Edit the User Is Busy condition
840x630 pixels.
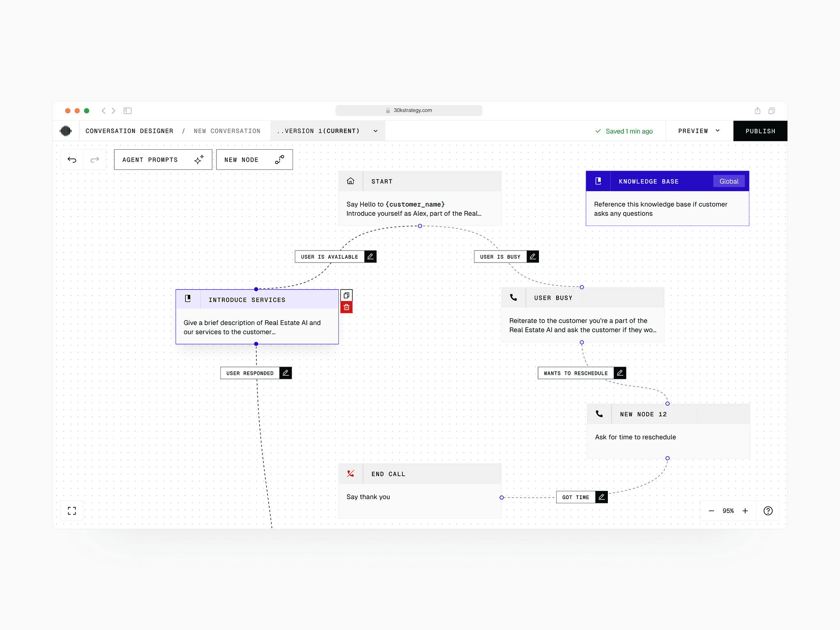click(533, 257)
